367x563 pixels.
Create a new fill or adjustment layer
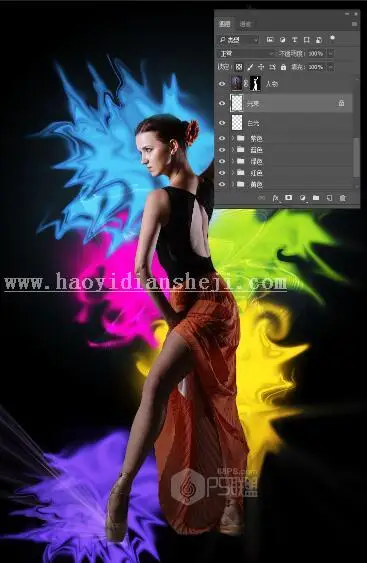click(302, 198)
